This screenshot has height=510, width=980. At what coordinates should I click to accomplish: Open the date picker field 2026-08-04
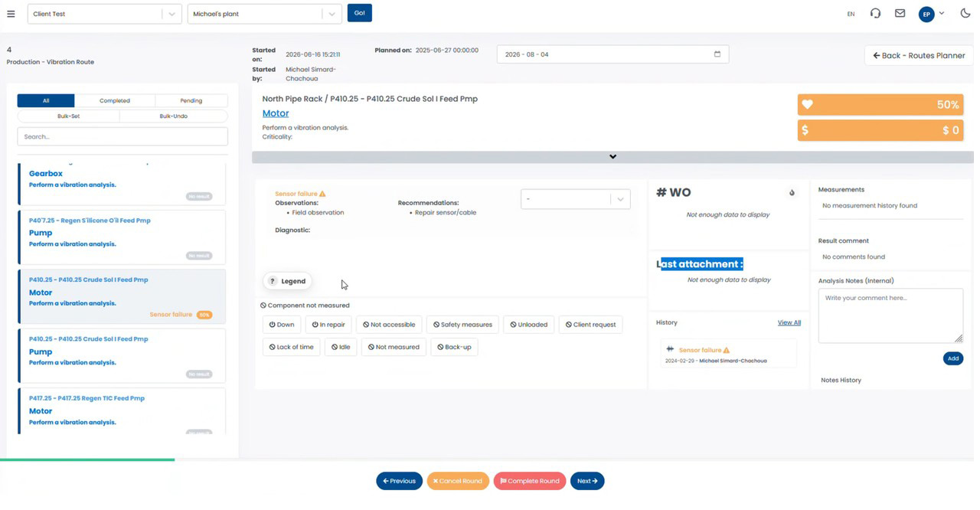click(612, 54)
